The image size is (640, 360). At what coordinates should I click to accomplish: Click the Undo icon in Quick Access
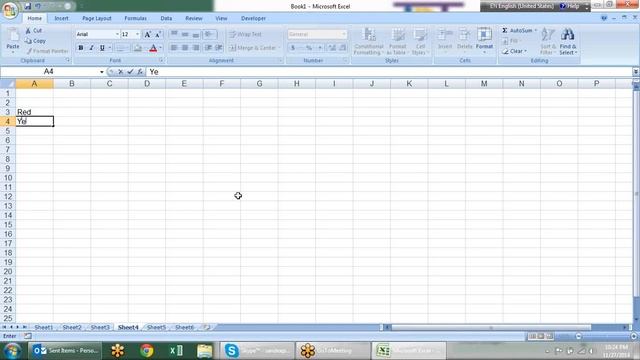(x=38, y=6)
